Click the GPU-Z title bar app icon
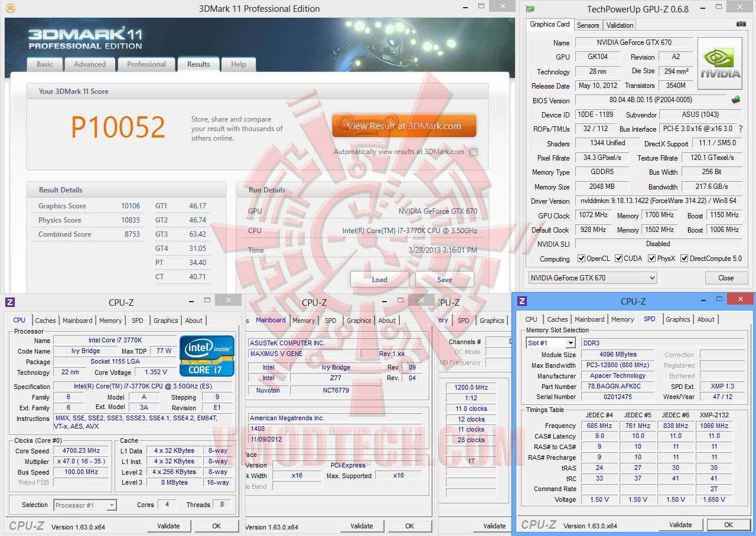The height and width of the screenshot is (536, 756). (x=530, y=9)
